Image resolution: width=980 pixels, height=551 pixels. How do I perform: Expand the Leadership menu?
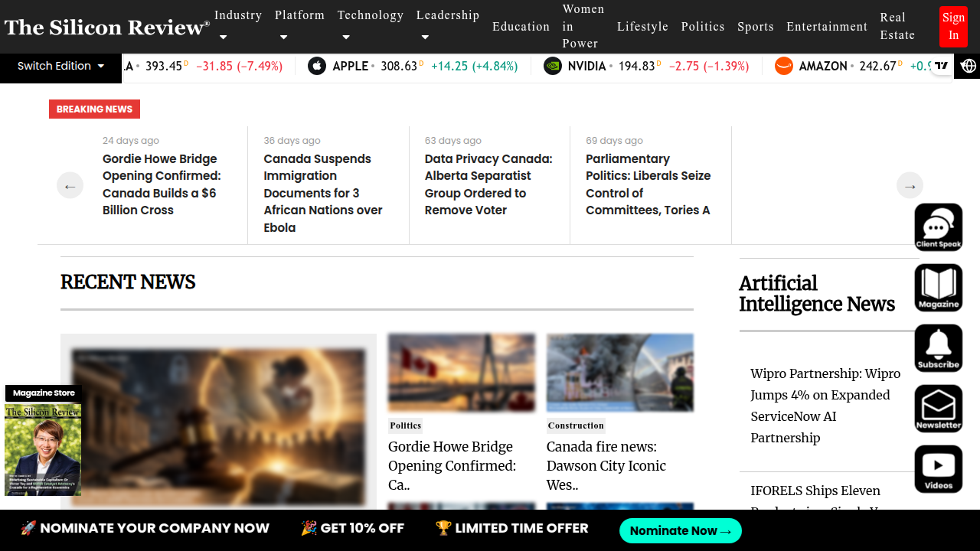tap(448, 26)
